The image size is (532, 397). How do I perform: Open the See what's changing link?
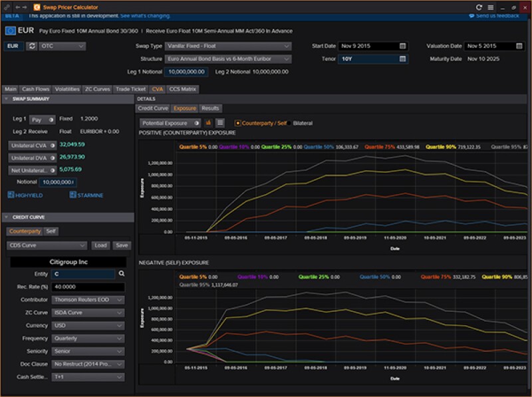pos(145,15)
